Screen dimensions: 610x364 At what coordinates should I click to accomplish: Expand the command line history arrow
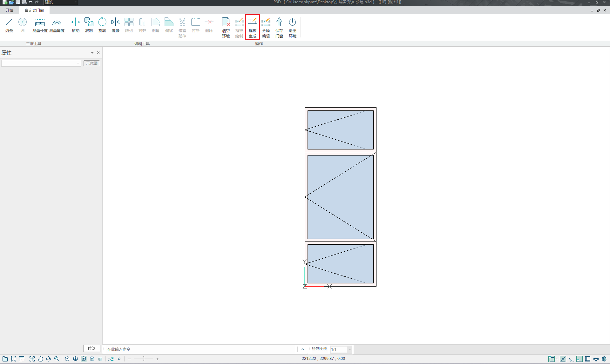(303, 349)
